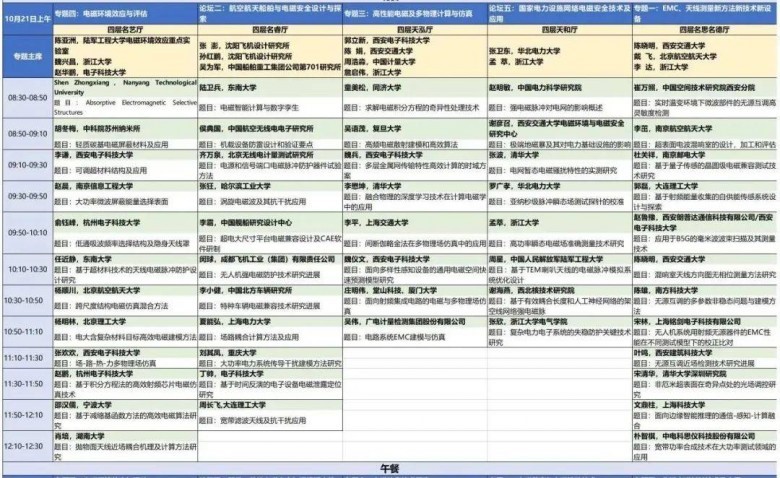
Task: Click the 12:10-12:30 time slot cell
Action: coord(25,446)
